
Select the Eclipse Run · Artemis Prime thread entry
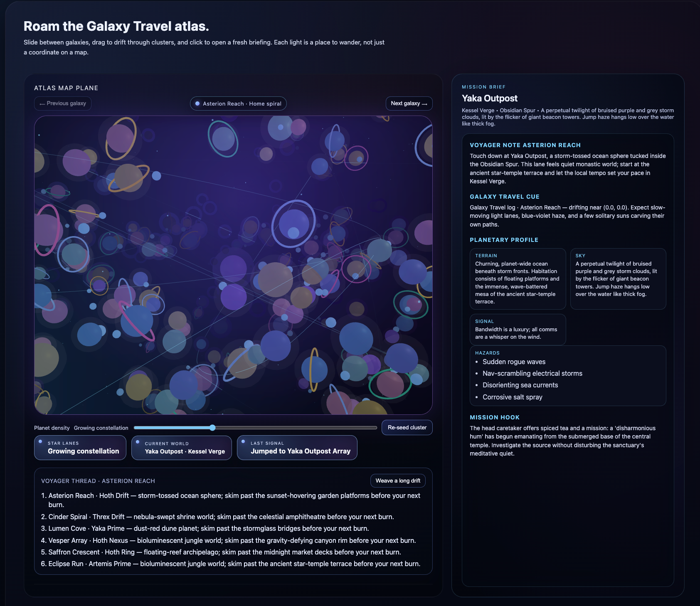coord(234,564)
